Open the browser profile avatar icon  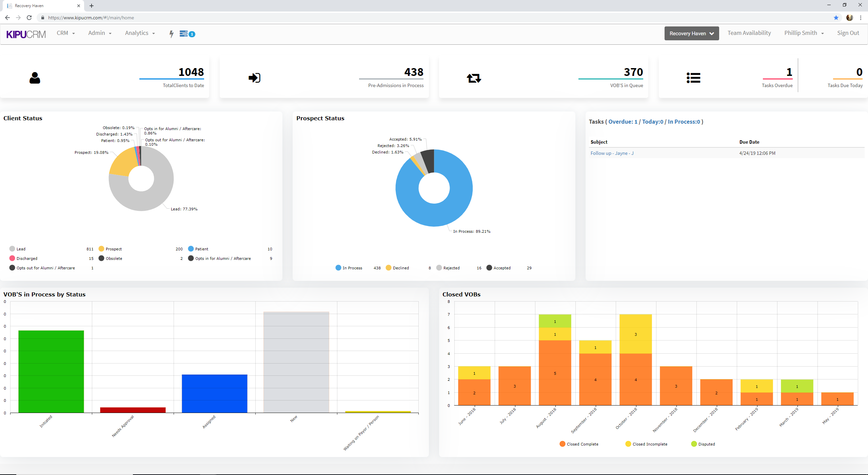[x=849, y=18]
